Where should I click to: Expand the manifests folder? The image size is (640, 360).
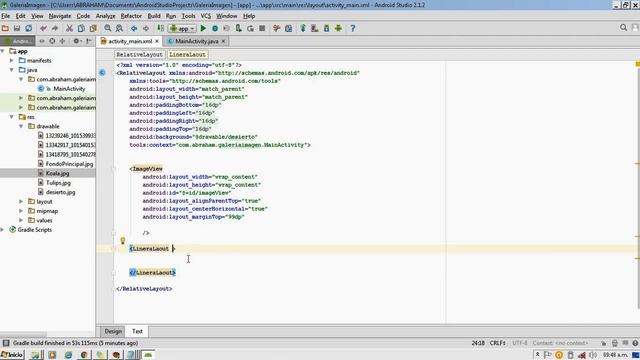point(12,60)
